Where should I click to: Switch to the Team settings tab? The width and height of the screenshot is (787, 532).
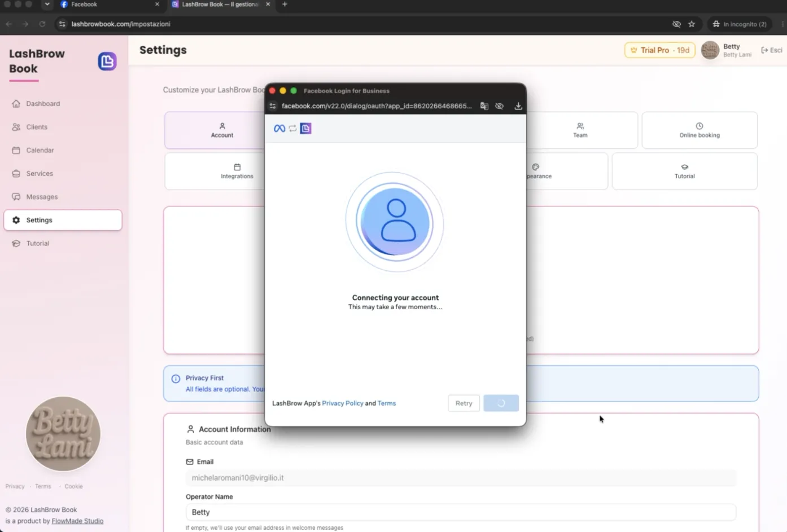pos(581,130)
